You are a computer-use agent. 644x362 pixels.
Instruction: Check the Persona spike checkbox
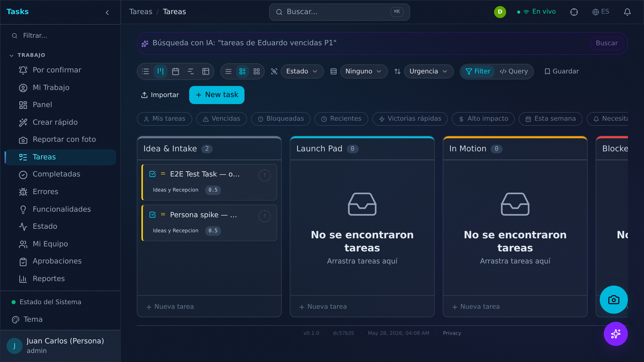tap(153, 215)
